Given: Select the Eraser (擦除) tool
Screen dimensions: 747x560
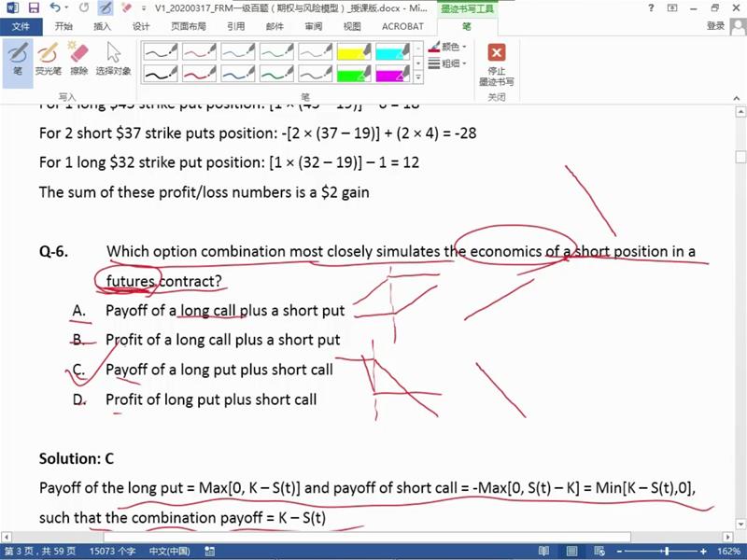Looking at the screenshot, I should click(78, 59).
